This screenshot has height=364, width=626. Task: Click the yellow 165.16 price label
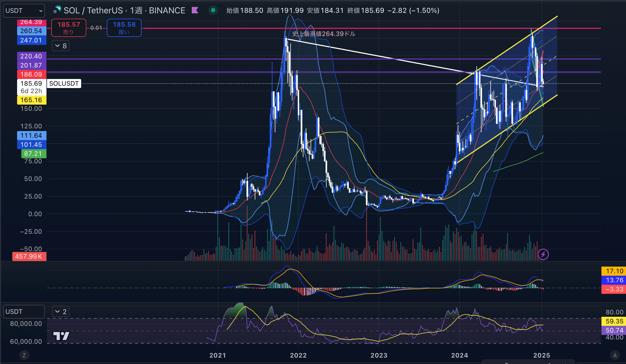(32, 100)
